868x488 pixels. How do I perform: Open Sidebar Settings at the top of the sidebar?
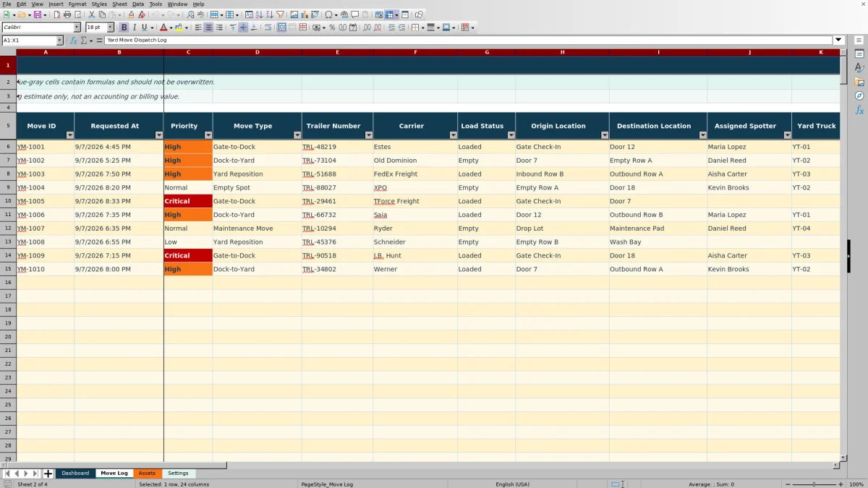tap(859, 40)
